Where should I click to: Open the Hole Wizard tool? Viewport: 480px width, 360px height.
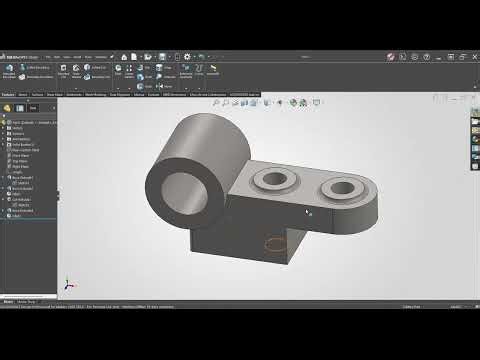[76, 71]
